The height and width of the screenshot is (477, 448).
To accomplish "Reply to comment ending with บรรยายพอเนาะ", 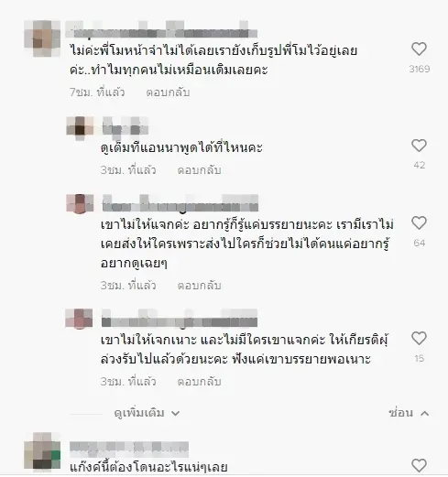I will [199, 382].
